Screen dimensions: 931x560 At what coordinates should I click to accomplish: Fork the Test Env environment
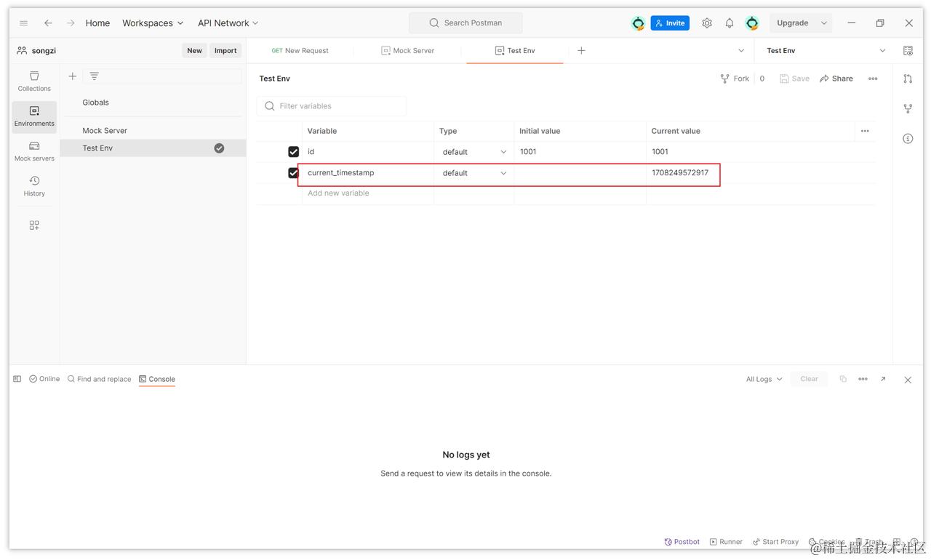pyautogui.click(x=735, y=79)
